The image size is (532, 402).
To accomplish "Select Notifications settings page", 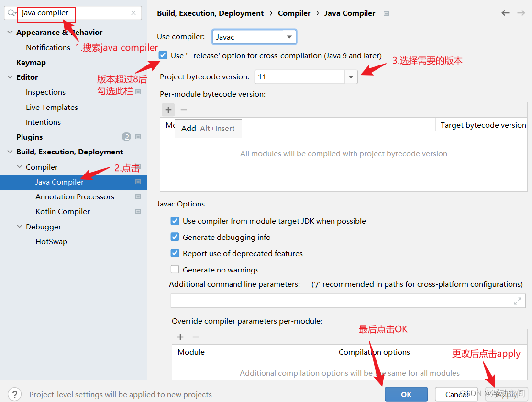I will pos(48,47).
